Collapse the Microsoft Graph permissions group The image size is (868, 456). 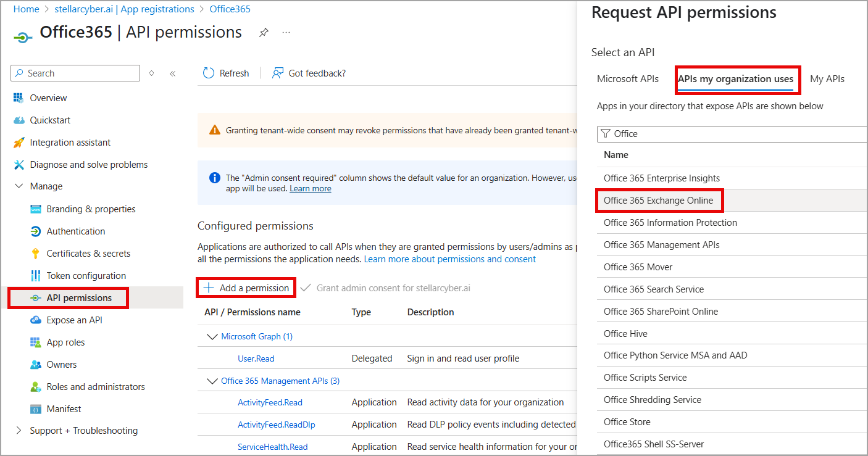(212, 337)
